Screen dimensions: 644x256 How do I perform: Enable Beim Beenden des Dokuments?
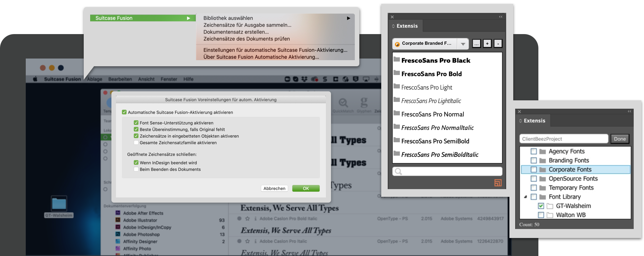136,169
